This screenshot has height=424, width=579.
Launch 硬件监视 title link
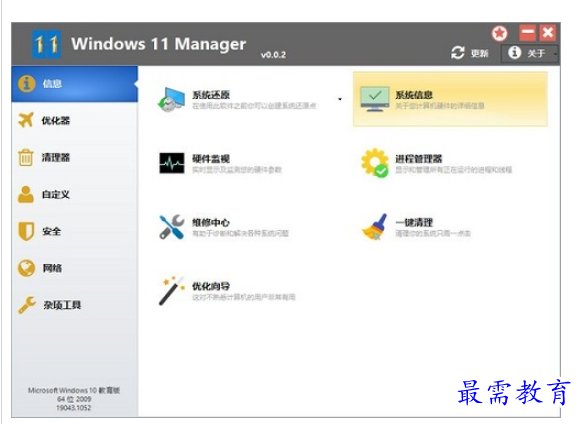211,159
